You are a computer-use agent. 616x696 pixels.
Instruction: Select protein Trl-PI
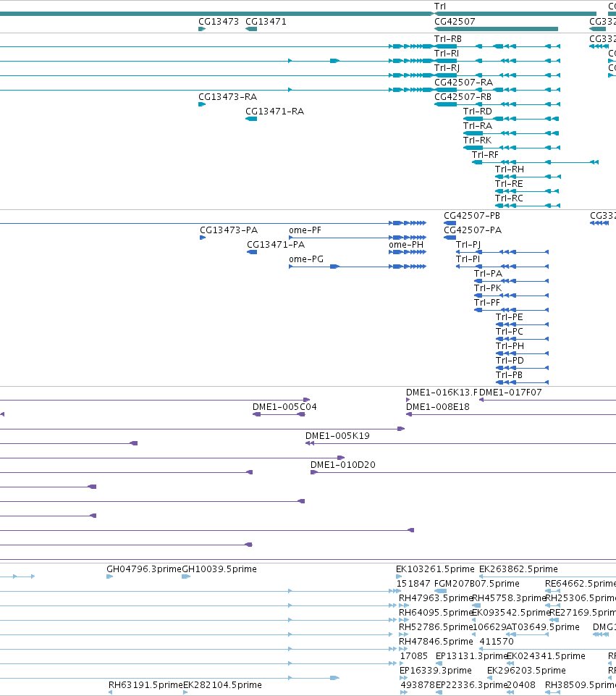(502, 267)
